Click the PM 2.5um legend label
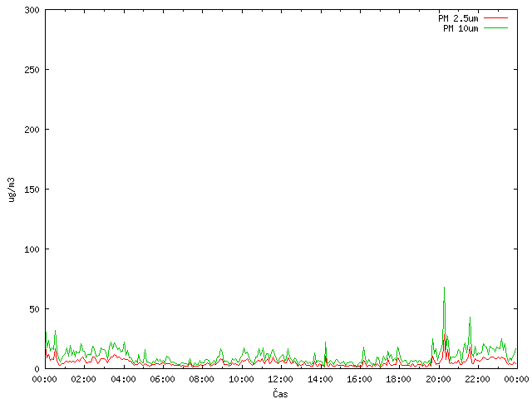 [x=458, y=18]
